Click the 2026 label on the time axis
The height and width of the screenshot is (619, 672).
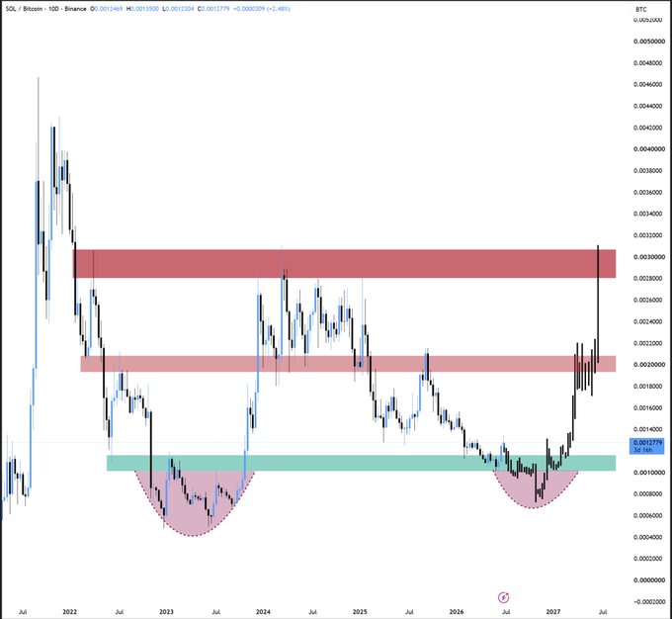click(x=457, y=612)
